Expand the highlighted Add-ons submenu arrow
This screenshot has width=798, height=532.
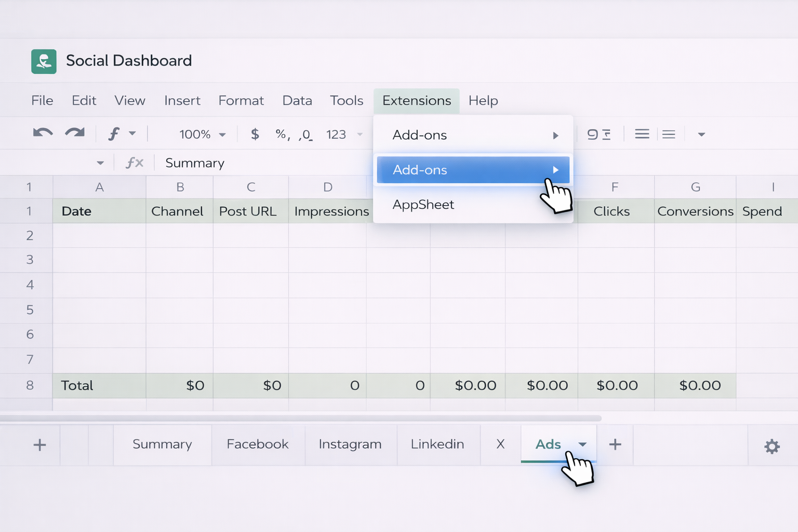tap(555, 170)
